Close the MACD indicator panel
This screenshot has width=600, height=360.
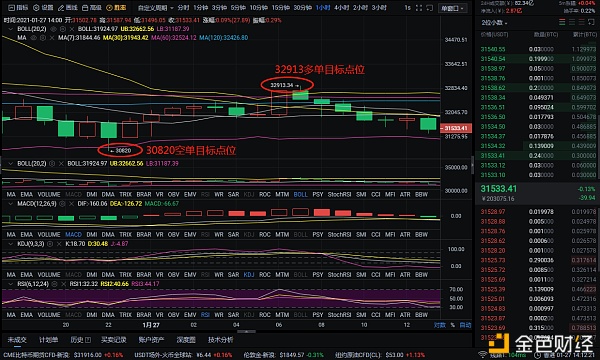pyautogui.click(x=71, y=204)
